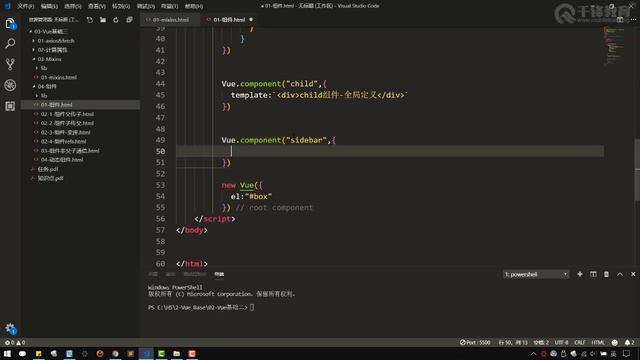Change indentation via 空格: 2 status item
Screen dimensions: 640x360
541,342
